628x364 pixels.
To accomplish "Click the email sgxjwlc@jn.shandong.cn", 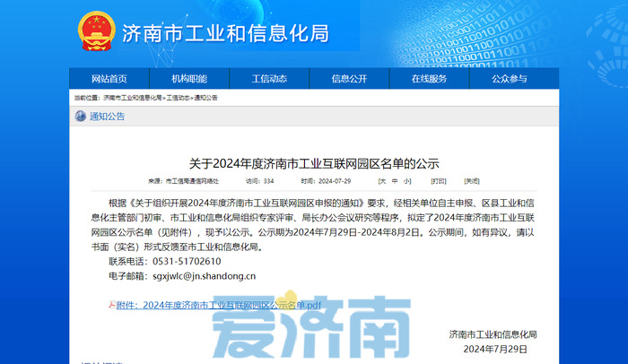I will coord(205,276).
